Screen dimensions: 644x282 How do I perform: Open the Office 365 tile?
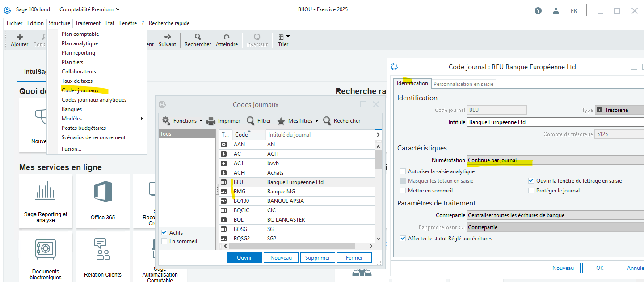point(103,201)
